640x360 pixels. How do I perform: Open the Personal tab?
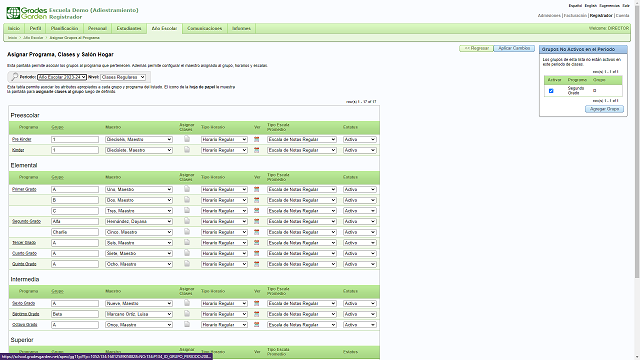point(97,29)
